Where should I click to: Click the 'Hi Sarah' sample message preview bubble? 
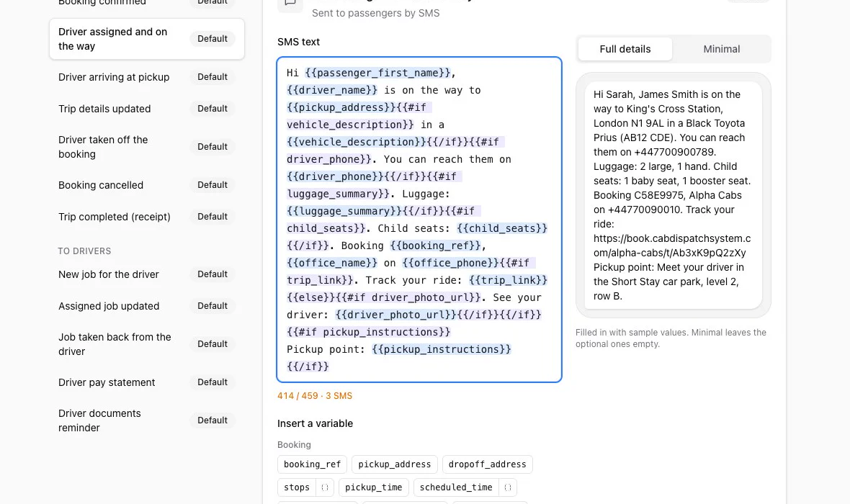pos(674,195)
